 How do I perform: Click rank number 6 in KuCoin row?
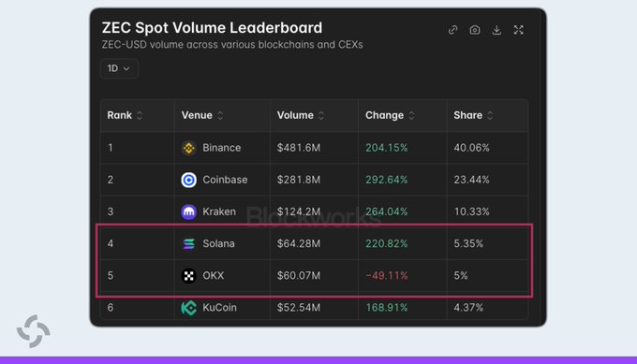[111, 308]
